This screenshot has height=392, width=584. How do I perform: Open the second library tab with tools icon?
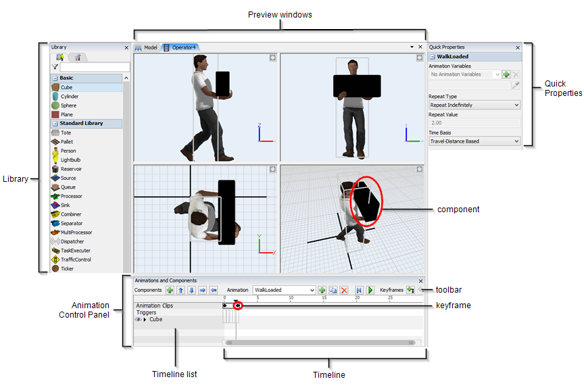[77, 57]
